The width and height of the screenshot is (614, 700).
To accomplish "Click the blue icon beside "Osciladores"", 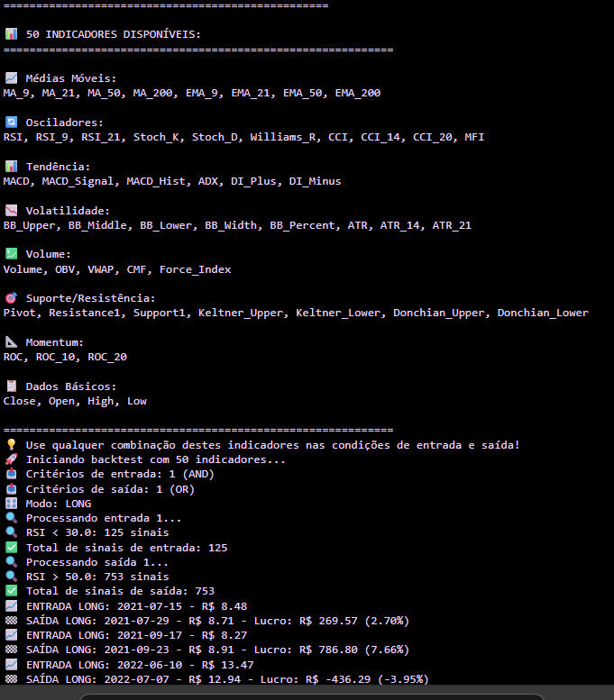I will click(x=11, y=123).
